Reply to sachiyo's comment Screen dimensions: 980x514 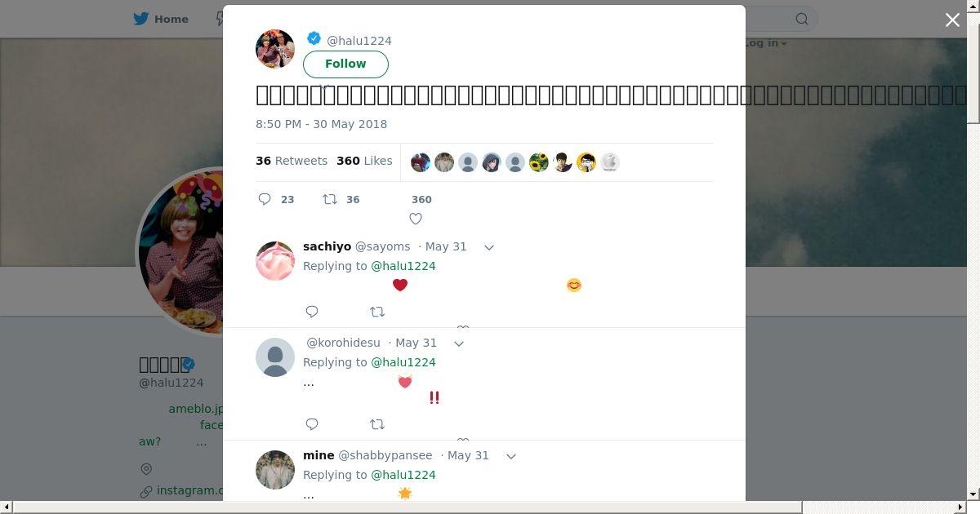click(x=312, y=312)
